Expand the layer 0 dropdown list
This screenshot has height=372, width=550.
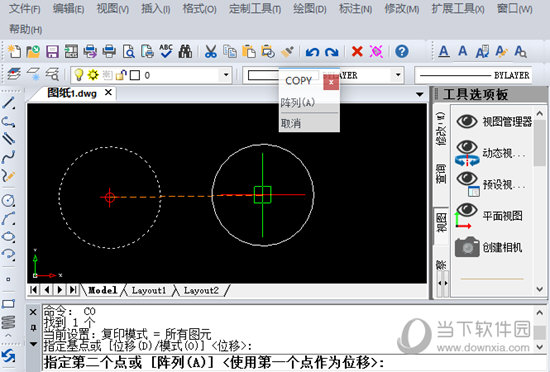pyautogui.click(x=226, y=75)
